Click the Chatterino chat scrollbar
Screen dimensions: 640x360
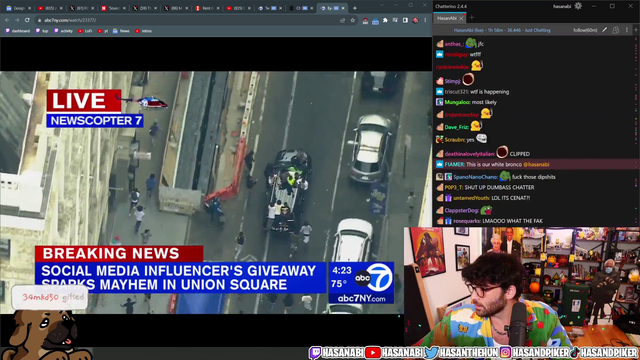click(x=637, y=131)
